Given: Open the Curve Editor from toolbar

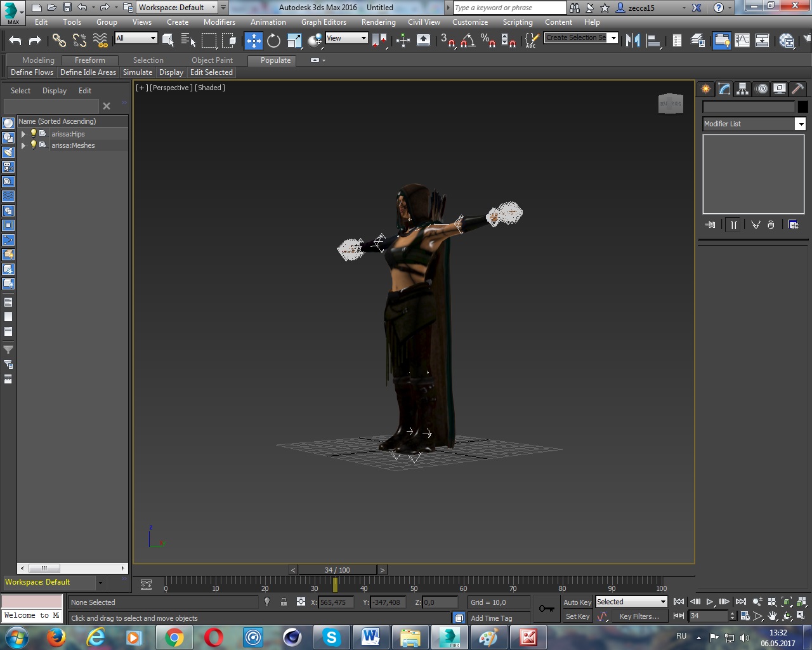Looking at the screenshot, I should click(x=742, y=41).
